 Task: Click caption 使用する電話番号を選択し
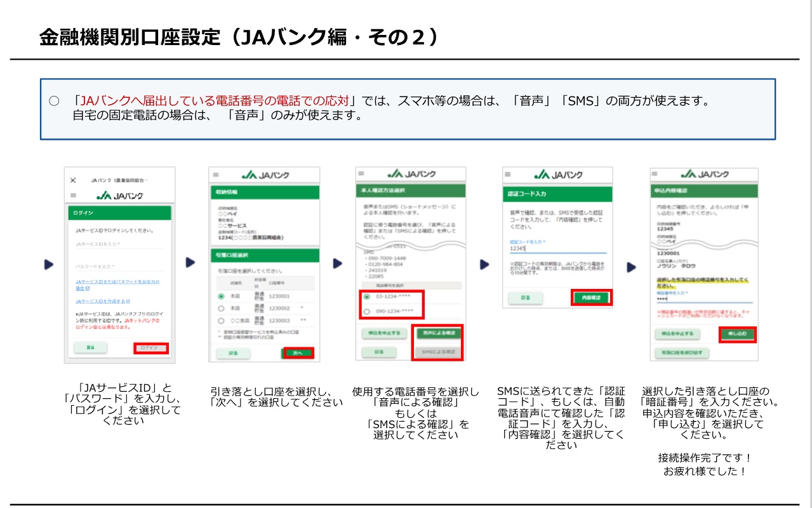click(x=416, y=392)
